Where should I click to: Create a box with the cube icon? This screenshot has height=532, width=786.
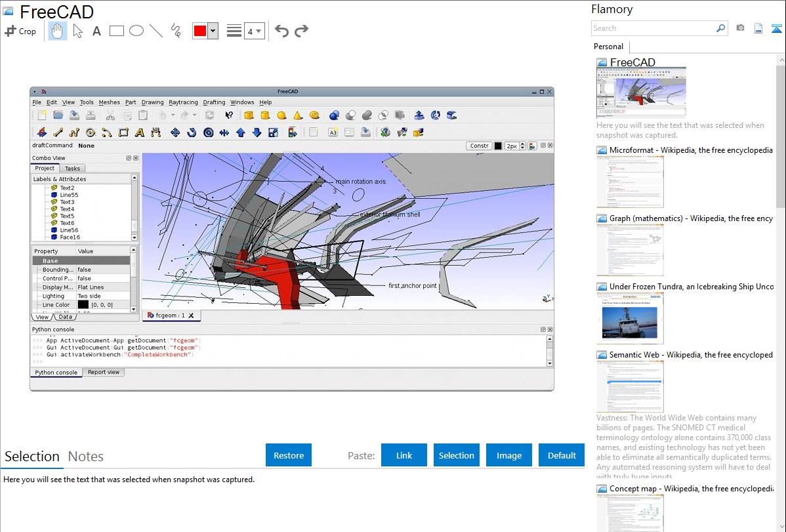(249, 115)
